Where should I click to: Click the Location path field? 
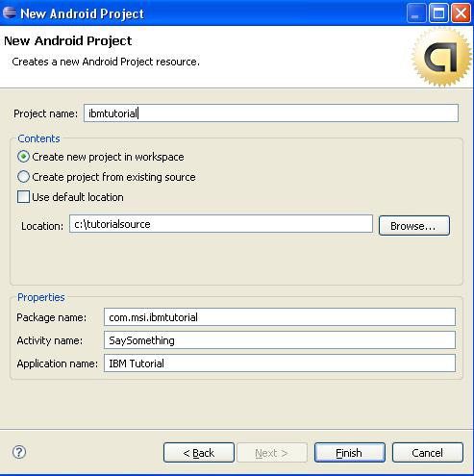[x=221, y=224]
